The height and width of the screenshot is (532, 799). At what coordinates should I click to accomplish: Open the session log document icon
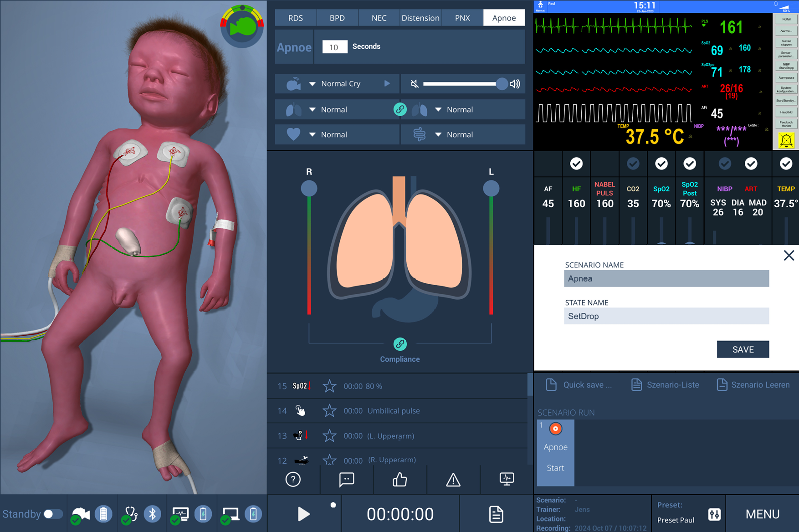(496, 514)
